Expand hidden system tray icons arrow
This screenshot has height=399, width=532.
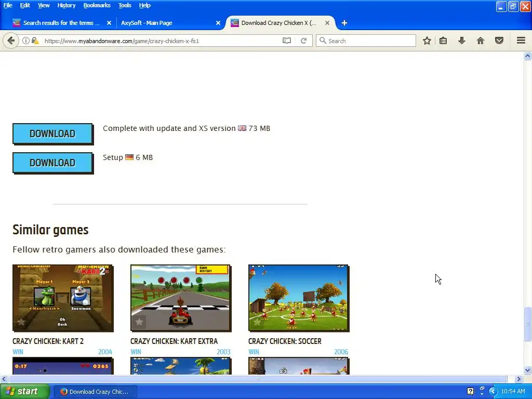click(493, 391)
